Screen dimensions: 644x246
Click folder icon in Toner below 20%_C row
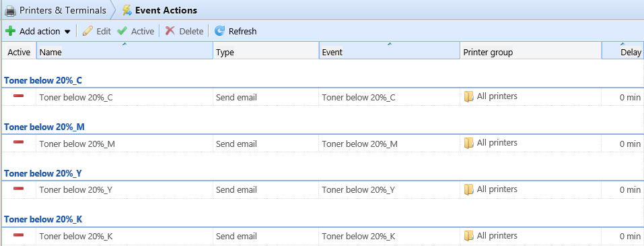[x=468, y=96]
